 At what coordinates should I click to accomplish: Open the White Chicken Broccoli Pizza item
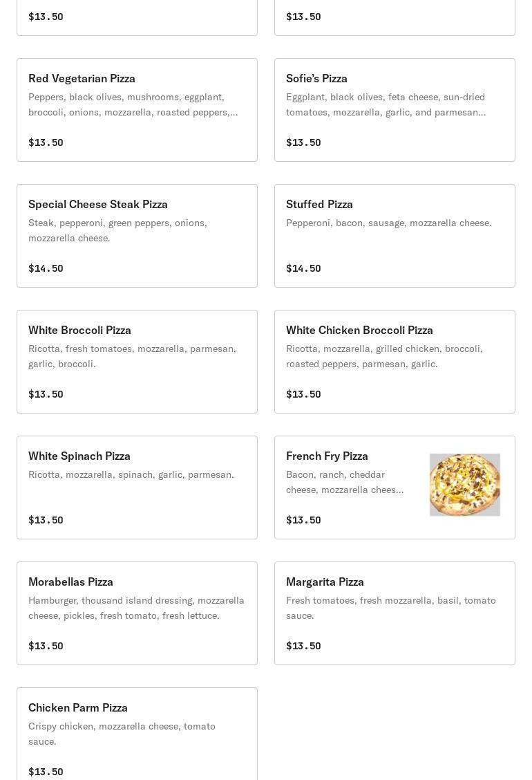tap(395, 362)
